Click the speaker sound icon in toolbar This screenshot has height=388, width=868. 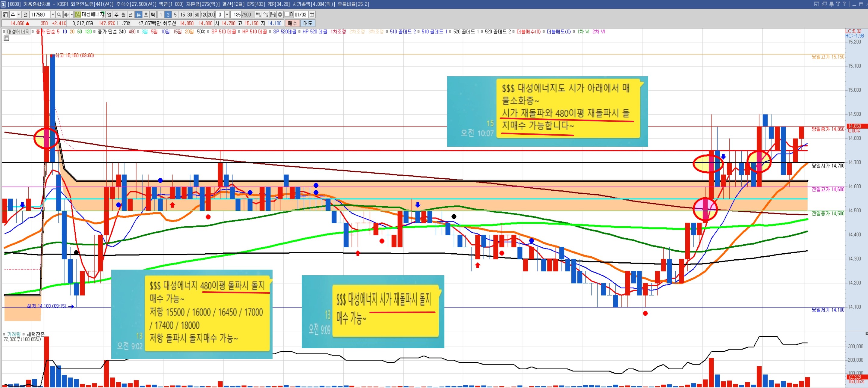(66, 14)
